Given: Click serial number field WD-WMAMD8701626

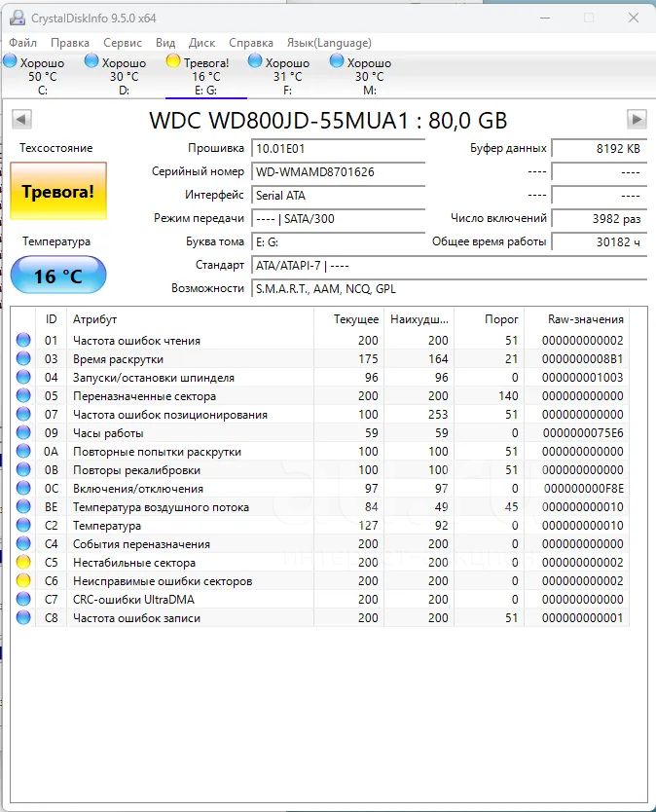Looking at the screenshot, I should (339, 172).
